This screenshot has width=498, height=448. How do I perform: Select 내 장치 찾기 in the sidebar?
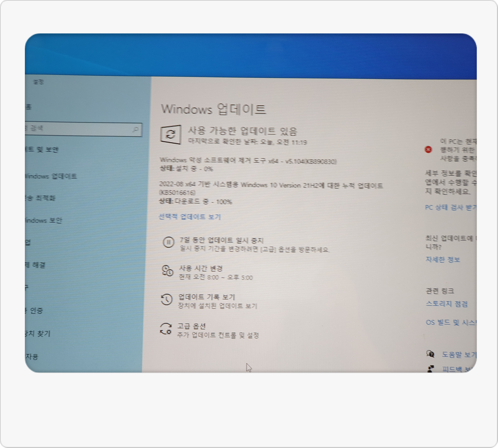click(38, 333)
